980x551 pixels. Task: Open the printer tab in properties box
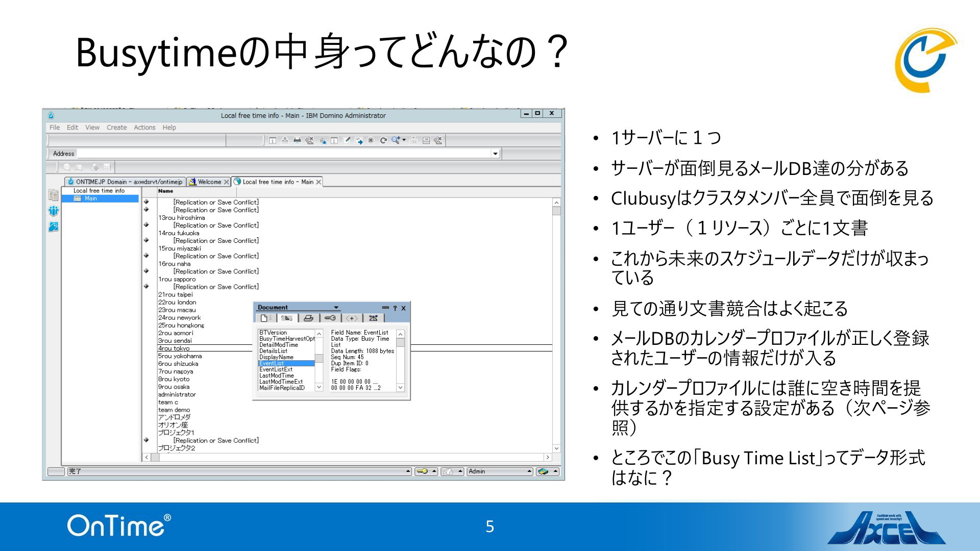[308, 318]
